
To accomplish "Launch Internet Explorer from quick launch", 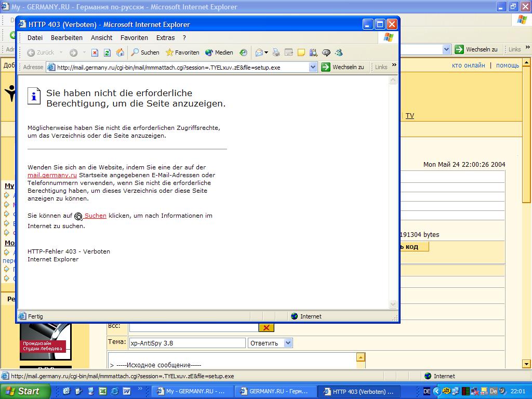I will click(115, 391).
